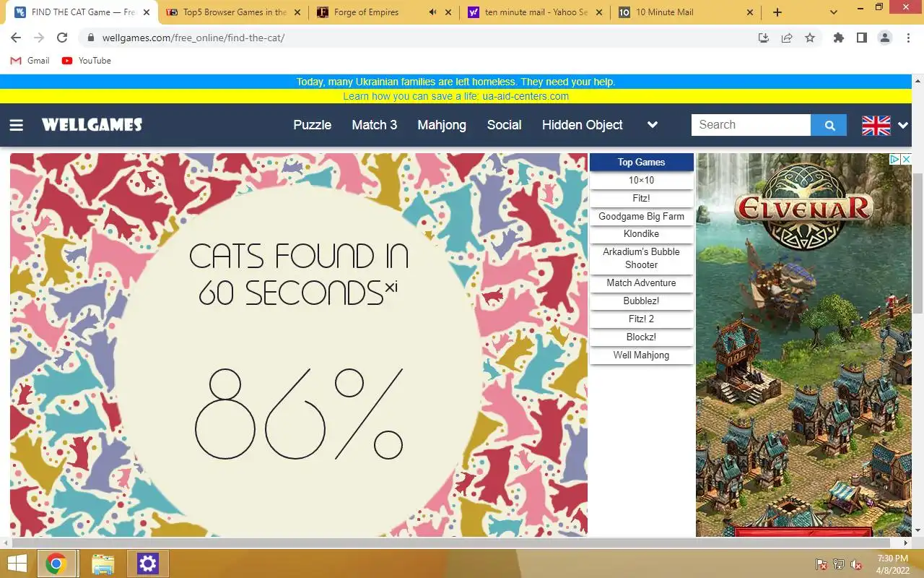Open the Extensions puzzle icon

click(x=839, y=38)
